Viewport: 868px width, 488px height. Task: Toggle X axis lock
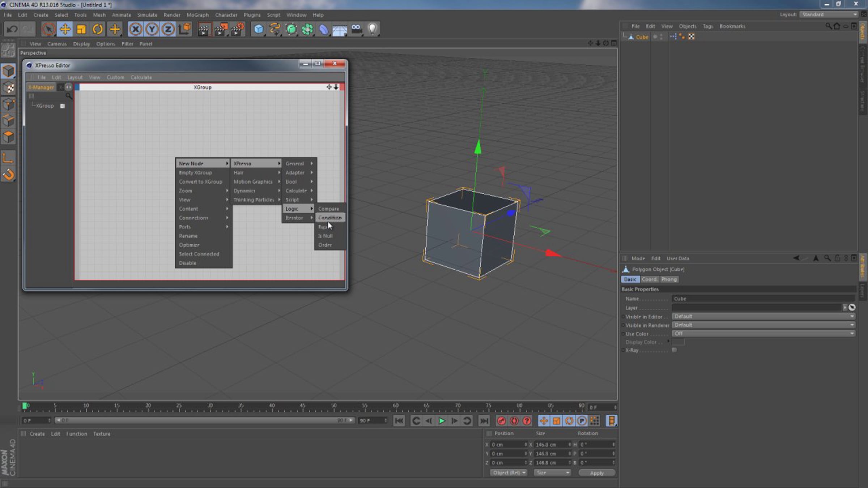click(135, 29)
